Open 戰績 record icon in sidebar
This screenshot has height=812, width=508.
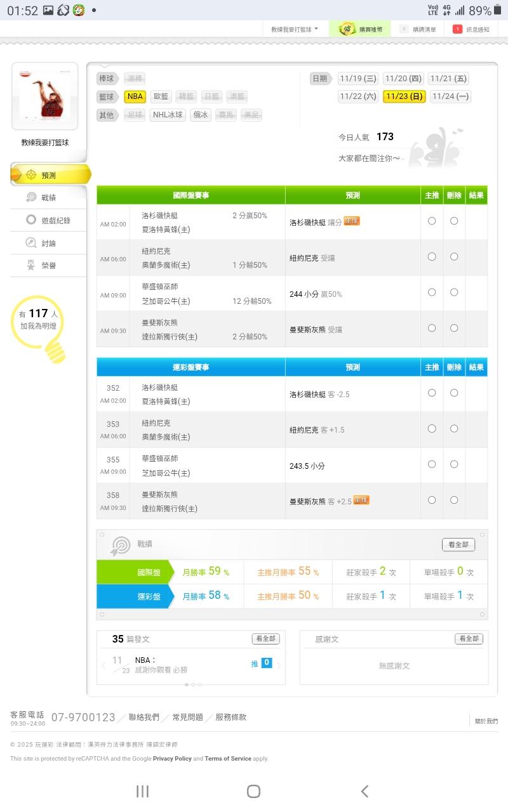(30, 197)
